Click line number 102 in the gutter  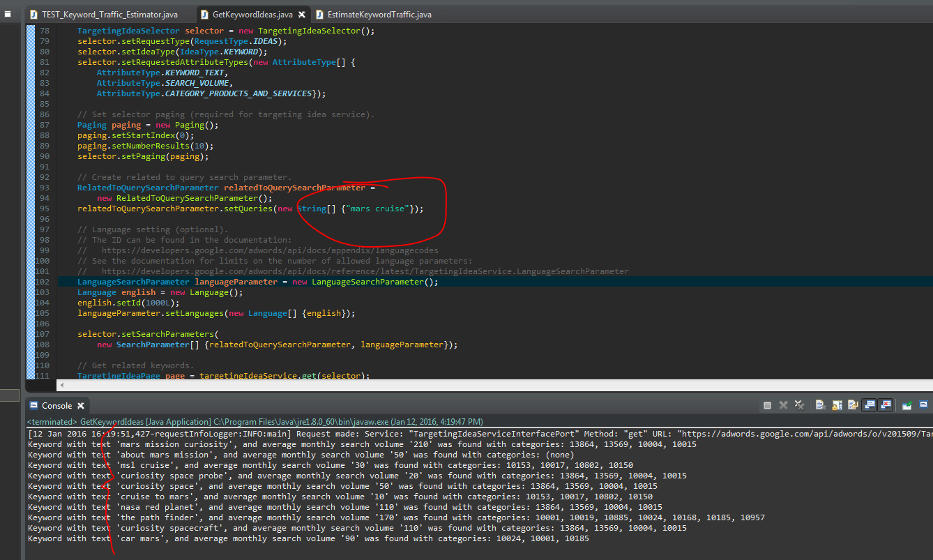tap(43, 282)
